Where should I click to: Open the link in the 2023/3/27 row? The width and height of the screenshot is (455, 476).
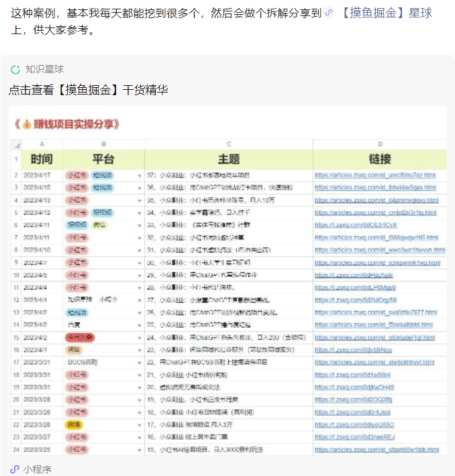point(355,437)
